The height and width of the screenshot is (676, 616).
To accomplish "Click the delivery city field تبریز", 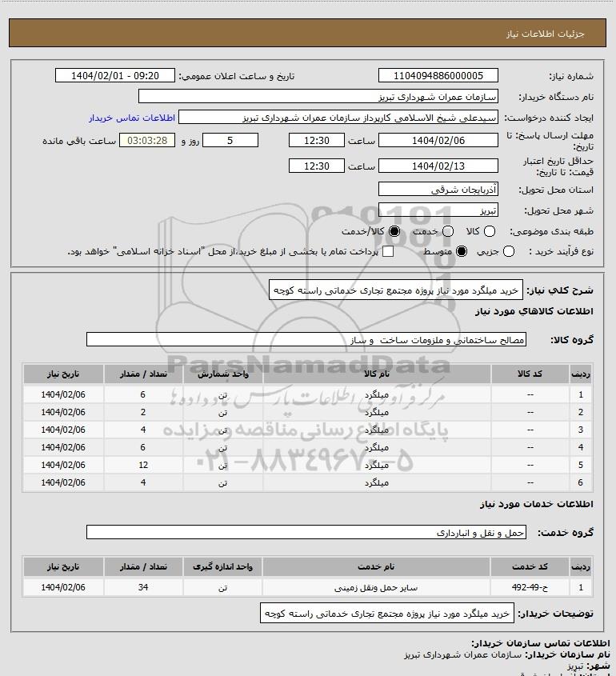I will [438, 210].
